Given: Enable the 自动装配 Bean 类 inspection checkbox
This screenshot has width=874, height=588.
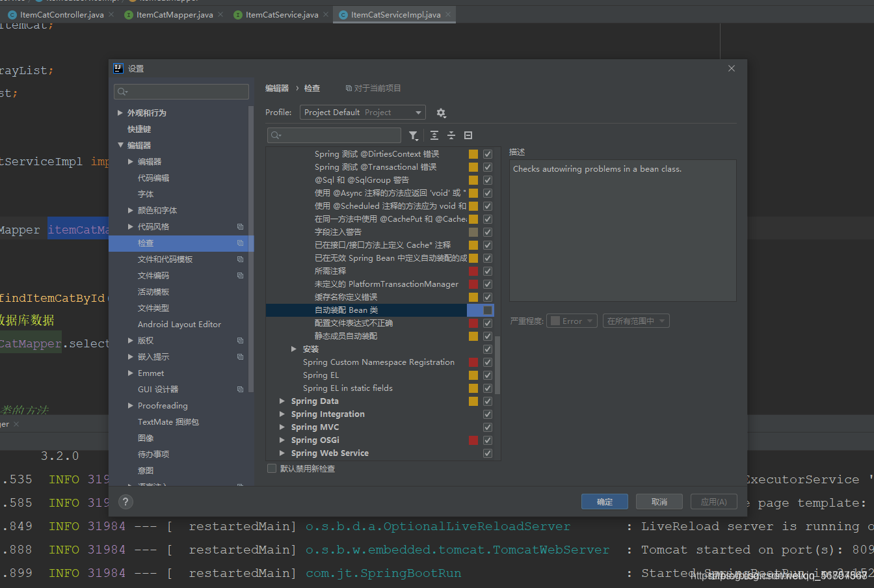Looking at the screenshot, I should pyautogui.click(x=488, y=310).
